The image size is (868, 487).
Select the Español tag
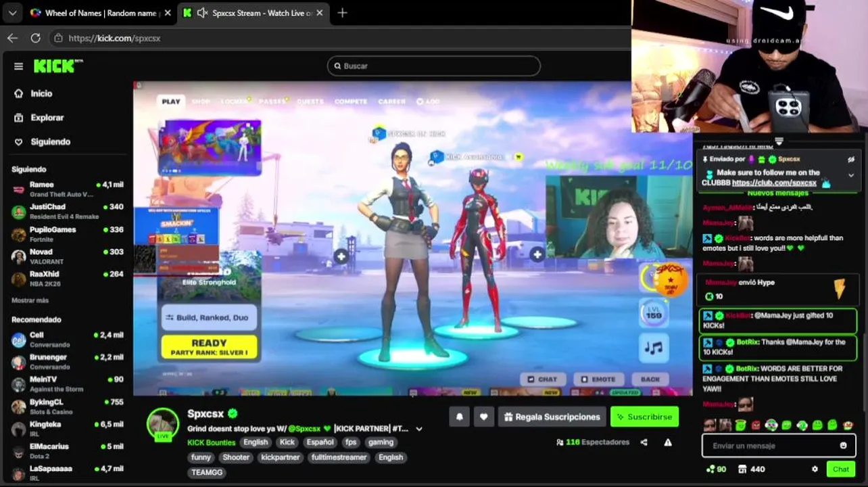tap(320, 442)
